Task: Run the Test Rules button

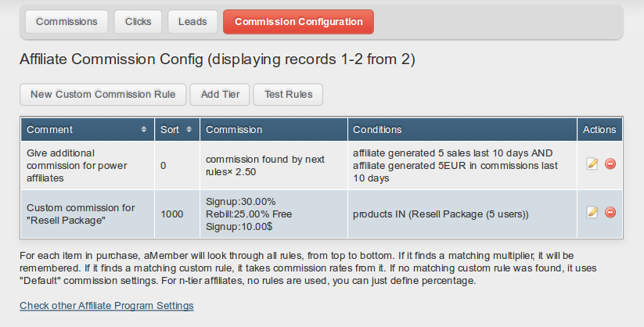Action: tap(288, 95)
